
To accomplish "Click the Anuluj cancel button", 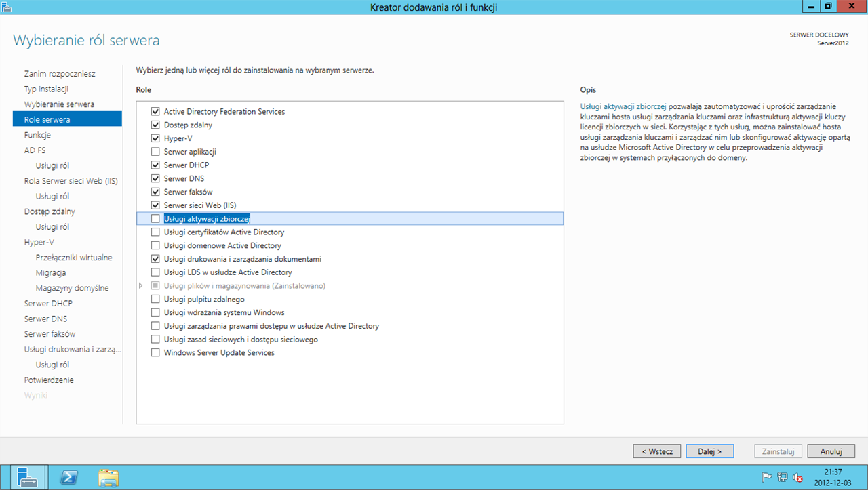I will (x=831, y=451).
